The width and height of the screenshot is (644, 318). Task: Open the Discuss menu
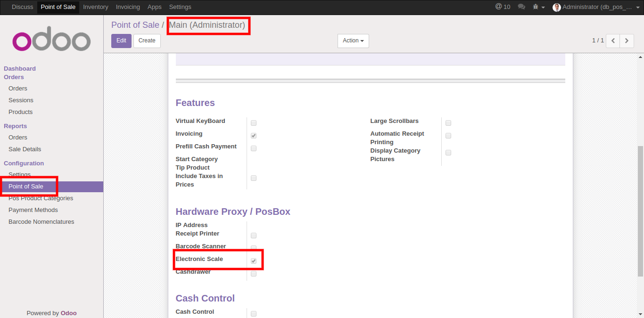click(23, 7)
